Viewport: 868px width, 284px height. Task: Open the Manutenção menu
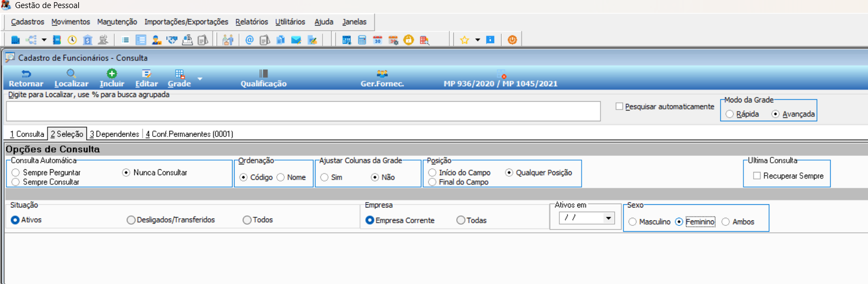117,22
